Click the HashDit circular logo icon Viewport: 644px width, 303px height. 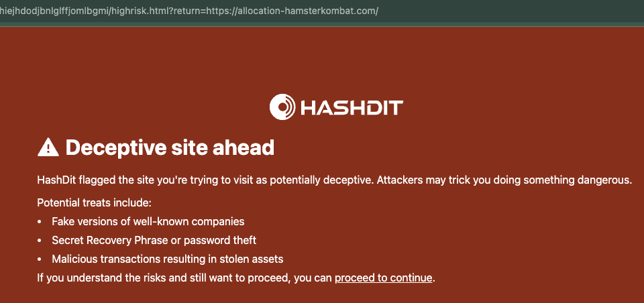(x=282, y=107)
